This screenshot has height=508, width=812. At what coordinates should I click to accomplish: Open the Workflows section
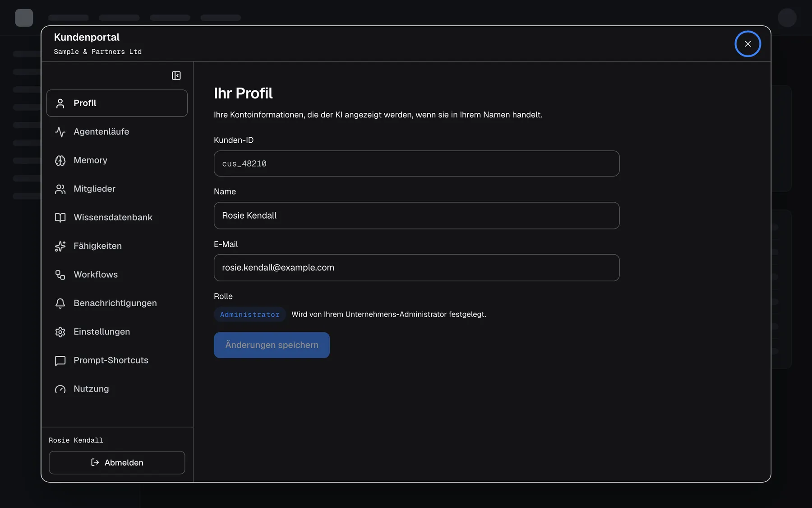(117, 274)
